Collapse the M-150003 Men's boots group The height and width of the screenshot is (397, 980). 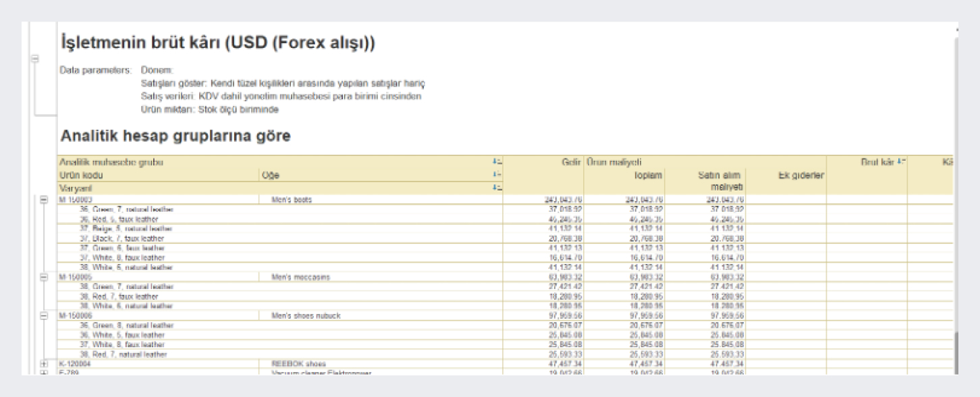tap(45, 200)
